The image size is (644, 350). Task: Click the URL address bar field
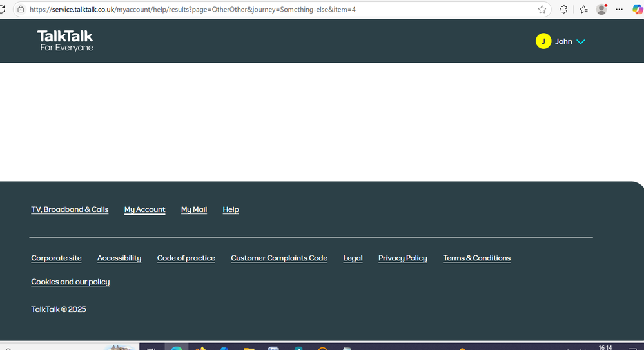(x=282, y=10)
